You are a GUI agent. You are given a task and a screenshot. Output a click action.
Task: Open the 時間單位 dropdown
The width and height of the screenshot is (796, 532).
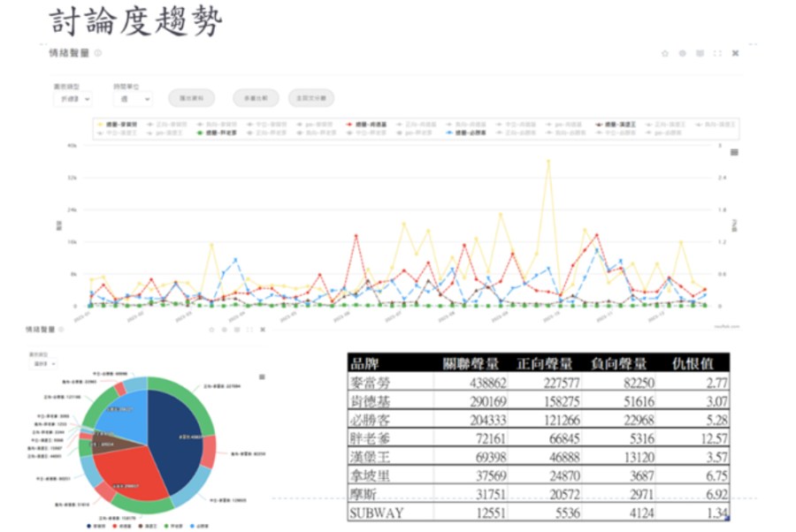pyautogui.click(x=133, y=99)
